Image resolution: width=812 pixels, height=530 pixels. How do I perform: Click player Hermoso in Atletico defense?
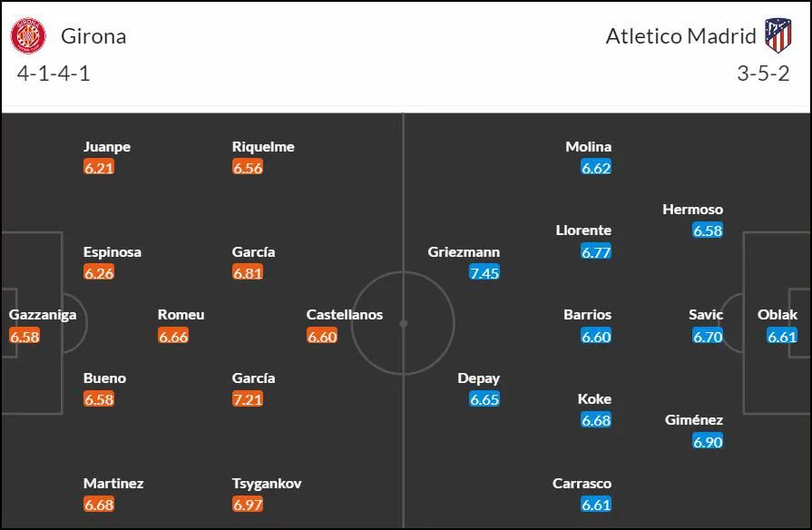click(692, 210)
